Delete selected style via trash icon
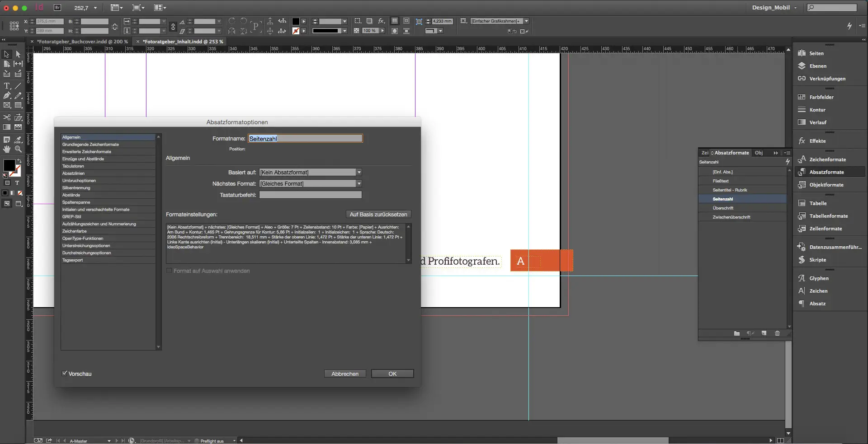 click(x=778, y=333)
